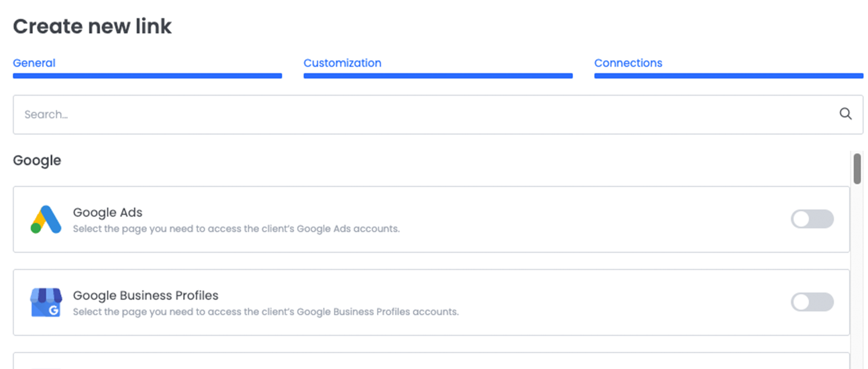Click the Google Ads accounts description text

pos(236,229)
